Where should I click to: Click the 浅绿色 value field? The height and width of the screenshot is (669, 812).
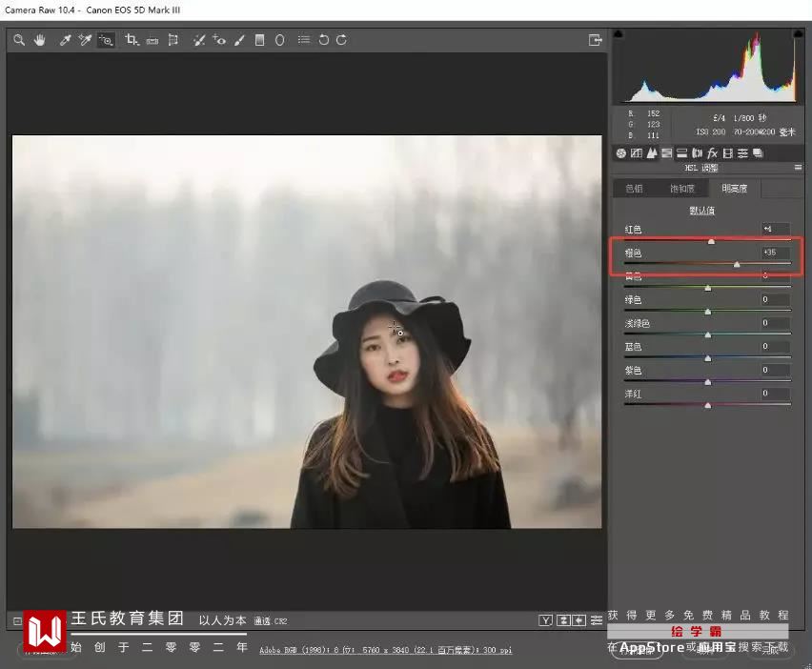(x=776, y=323)
